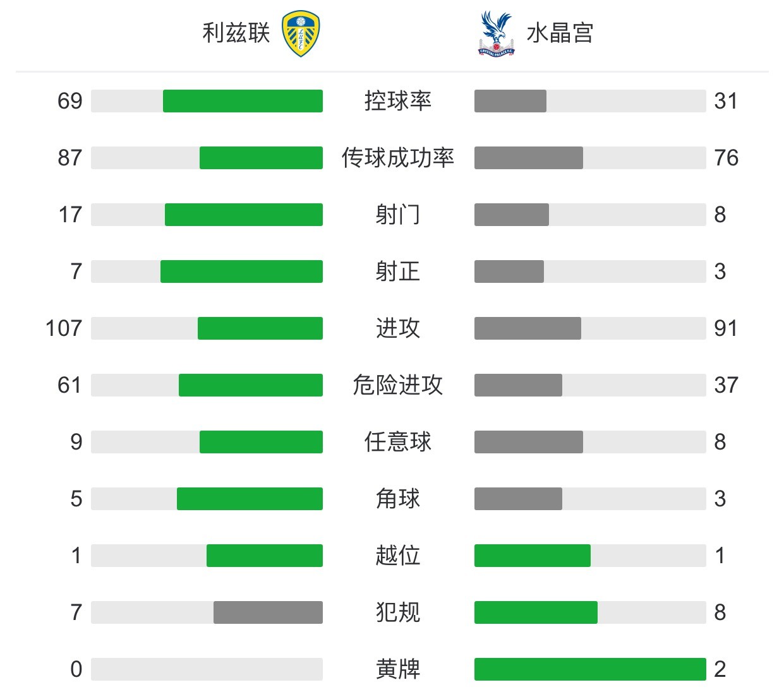Click the 射门 stat label
Screen dimensions: 784x692
pos(398,215)
